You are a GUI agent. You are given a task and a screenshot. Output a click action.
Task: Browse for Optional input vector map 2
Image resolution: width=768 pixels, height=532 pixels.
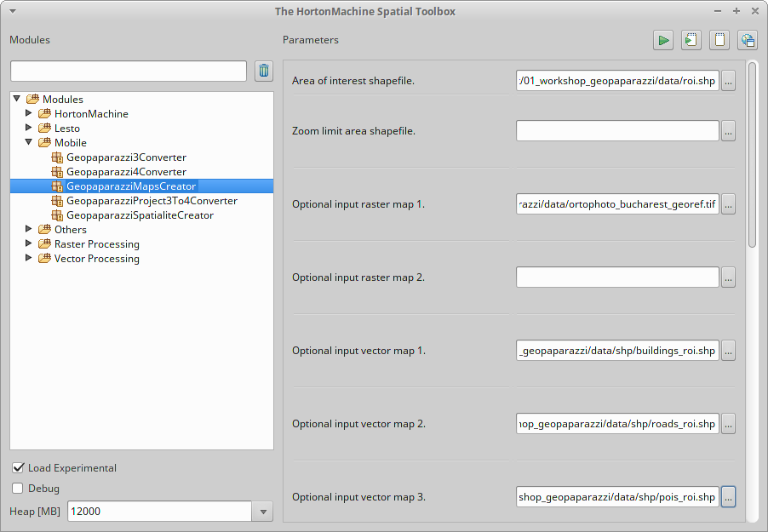point(728,424)
